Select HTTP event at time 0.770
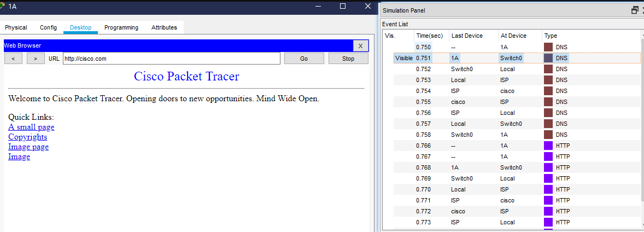 pos(517,189)
